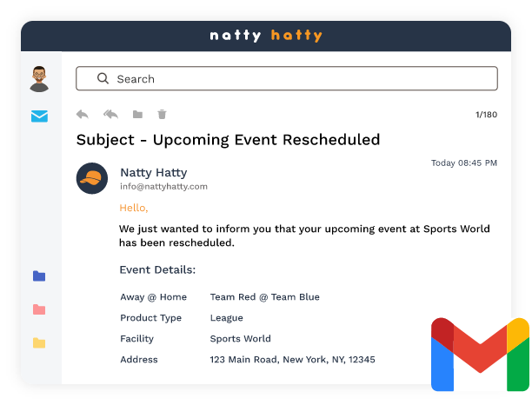Click the user avatar in sidebar
This screenshot has width=532, height=405.
[39, 78]
